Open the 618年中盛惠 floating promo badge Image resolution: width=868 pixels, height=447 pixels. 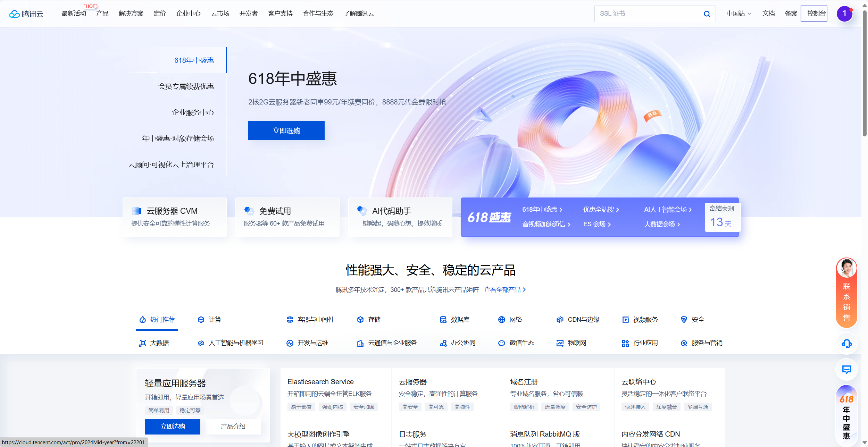tap(846, 415)
